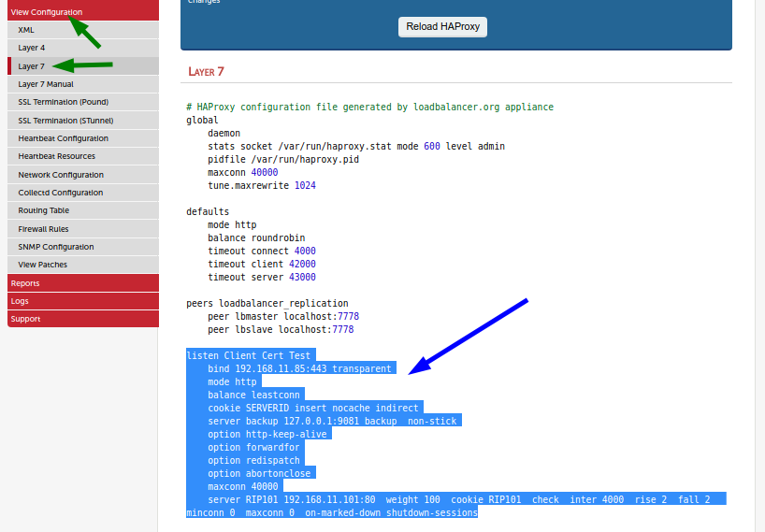Open Heartbeat Configuration page
The height and width of the screenshot is (532, 765).
tap(83, 138)
